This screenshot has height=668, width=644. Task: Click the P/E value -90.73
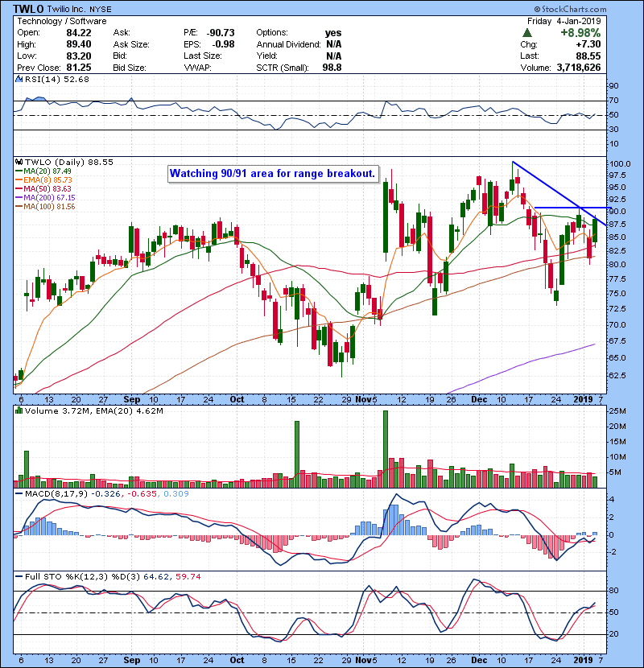coord(221,33)
